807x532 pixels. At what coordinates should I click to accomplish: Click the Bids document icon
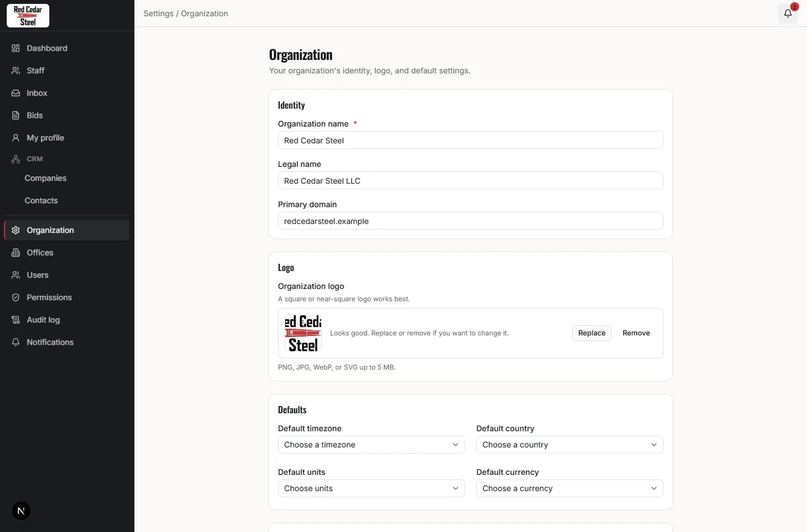click(x=16, y=115)
